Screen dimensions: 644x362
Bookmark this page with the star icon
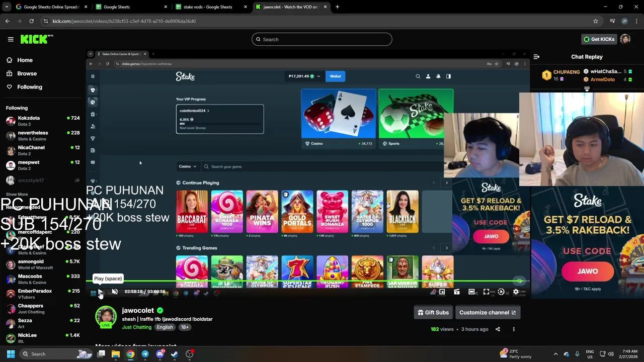(x=596, y=21)
